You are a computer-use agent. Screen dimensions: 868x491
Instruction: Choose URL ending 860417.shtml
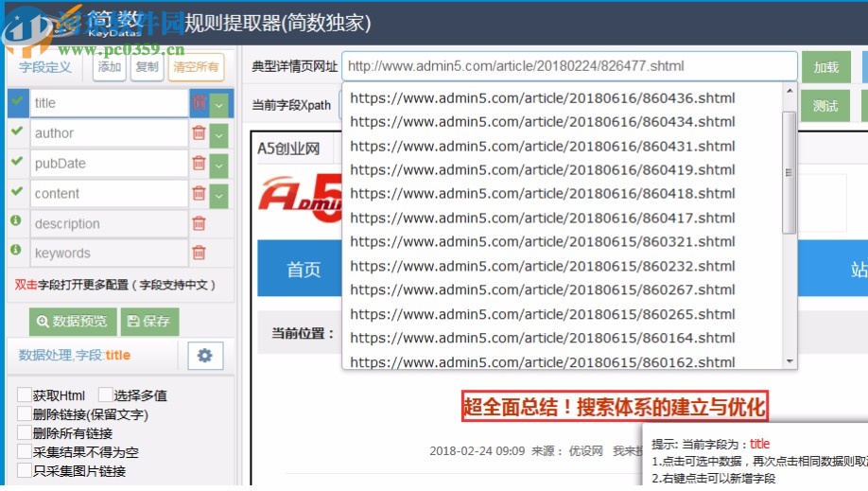pyautogui.click(x=543, y=218)
